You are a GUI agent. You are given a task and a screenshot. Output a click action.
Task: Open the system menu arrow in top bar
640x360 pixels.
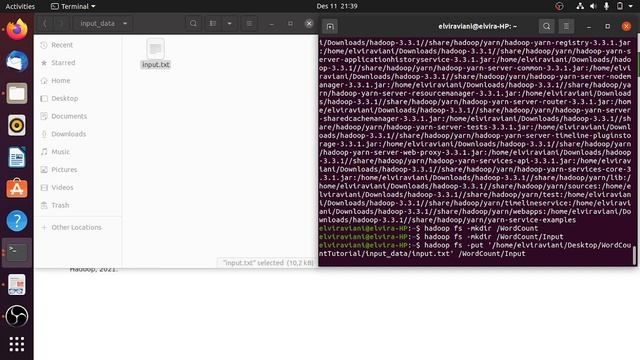631,6
